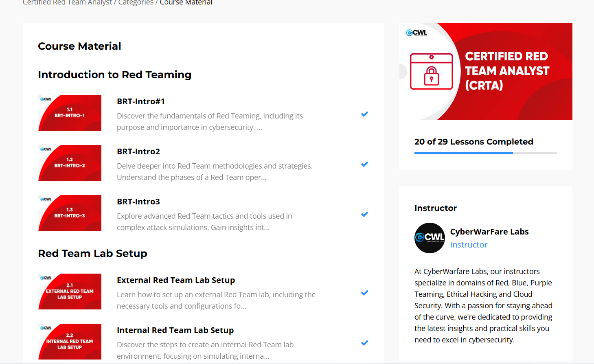Open the 1.1 BRT-INTRO-1 thumbnail
The width and height of the screenshot is (594, 364).
point(70,113)
